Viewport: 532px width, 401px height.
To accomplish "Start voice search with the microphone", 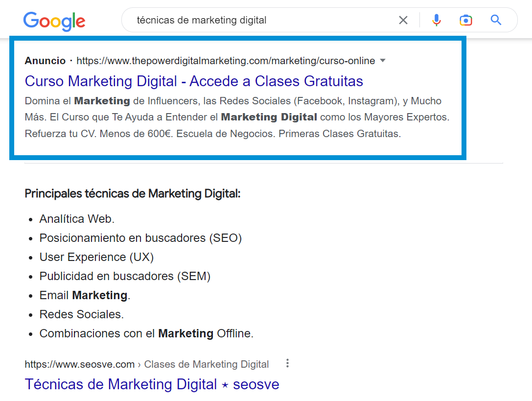I will 436,20.
